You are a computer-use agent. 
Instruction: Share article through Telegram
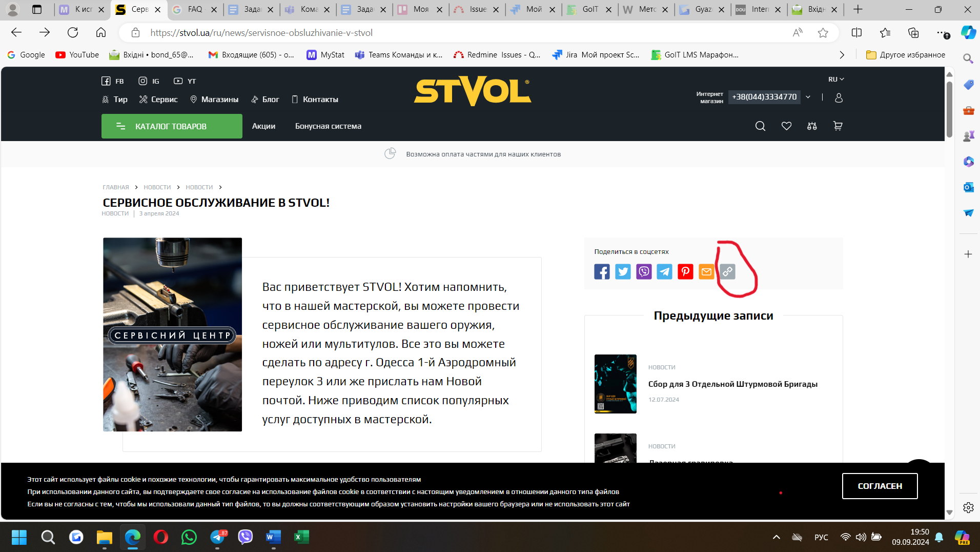pos(664,271)
